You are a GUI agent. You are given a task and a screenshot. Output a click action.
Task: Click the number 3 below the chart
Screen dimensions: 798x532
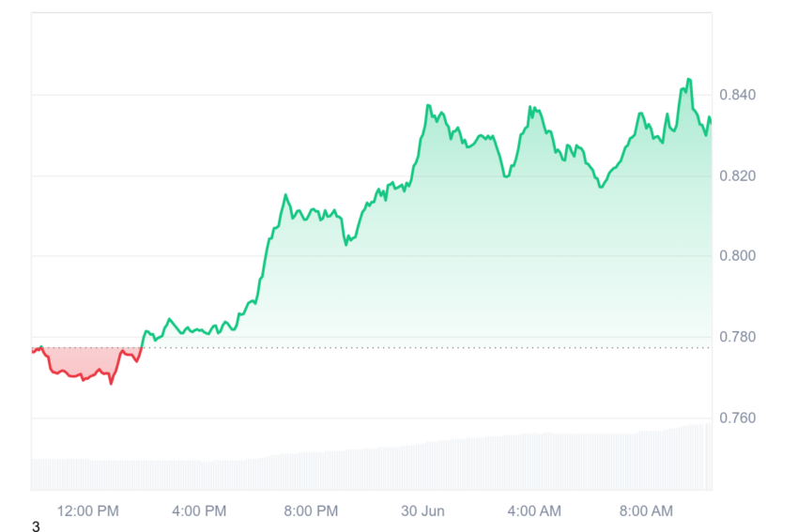36,526
